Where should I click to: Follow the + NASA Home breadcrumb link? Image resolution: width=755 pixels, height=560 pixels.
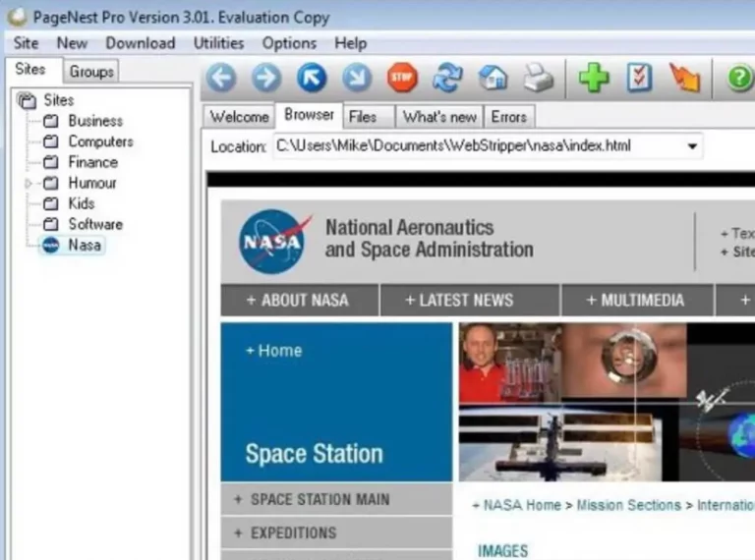[517, 505]
